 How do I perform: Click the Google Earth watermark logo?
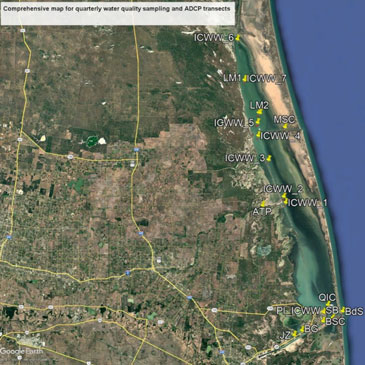(x=21, y=351)
